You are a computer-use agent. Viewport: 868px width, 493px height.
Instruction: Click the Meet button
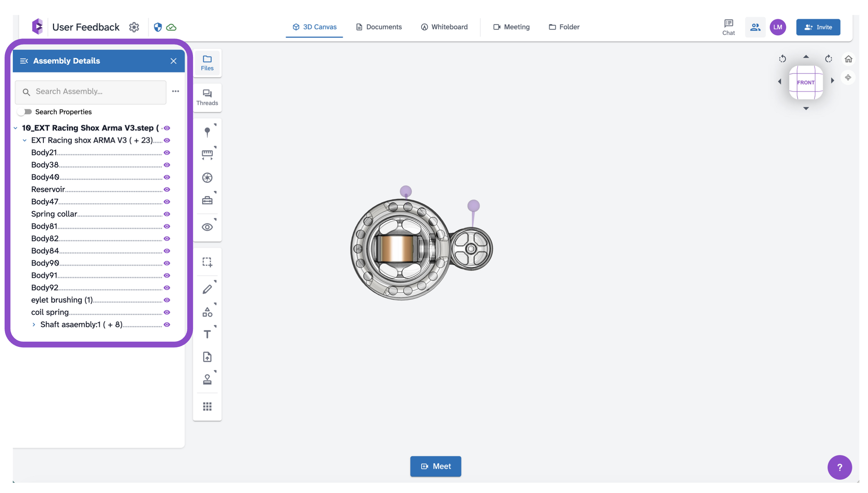pos(435,466)
